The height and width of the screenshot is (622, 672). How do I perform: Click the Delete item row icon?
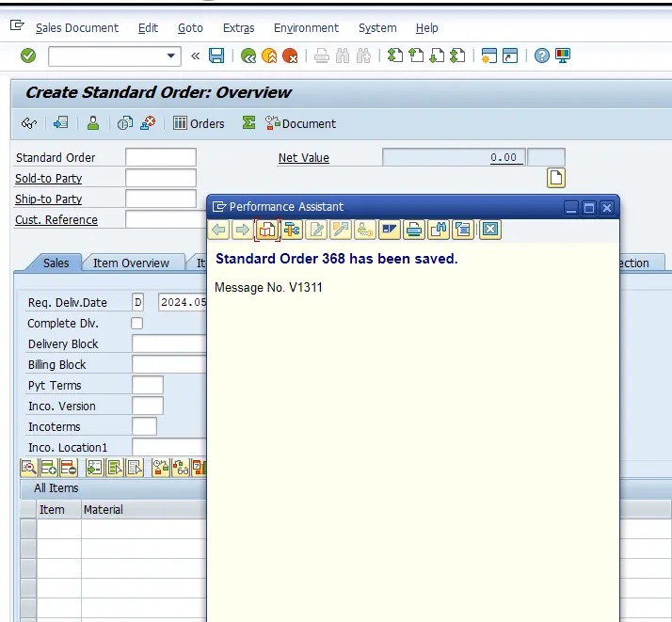(70, 468)
